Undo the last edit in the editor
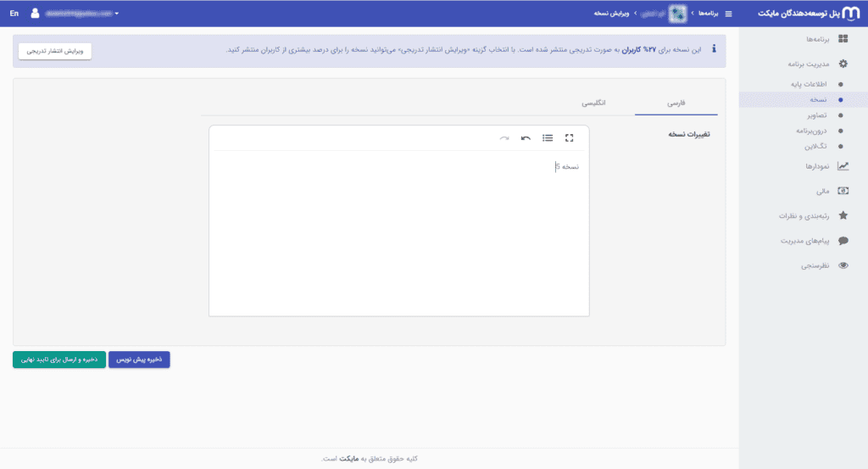This screenshot has width=868, height=469. (526, 138)
